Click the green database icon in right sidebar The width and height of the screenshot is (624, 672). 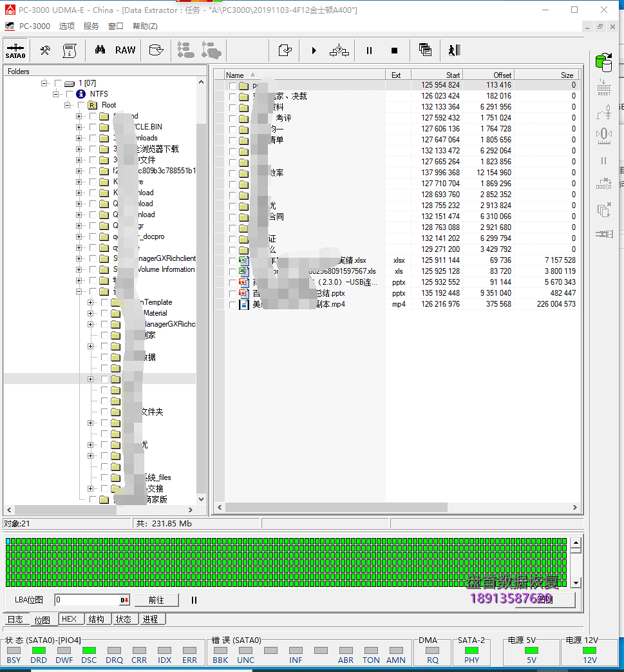coord(604,62)
